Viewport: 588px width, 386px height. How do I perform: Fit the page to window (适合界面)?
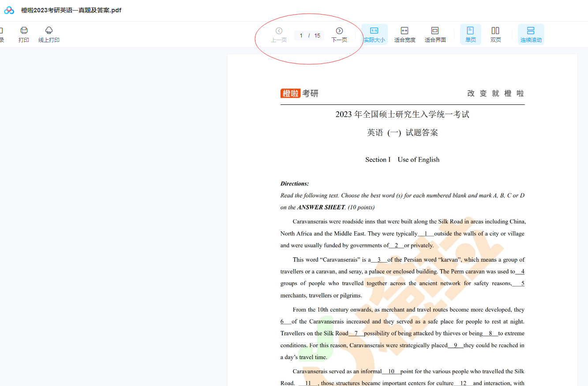coord(435,34)
